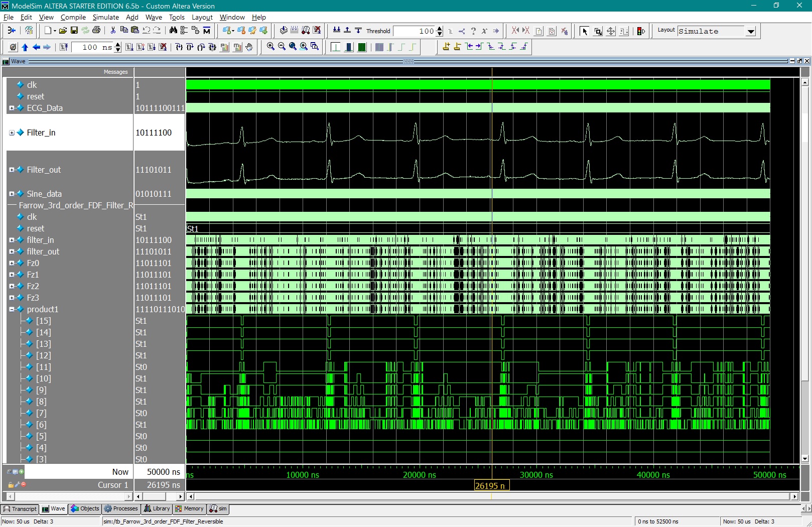Image resolution: width=812 pixels, height=527 pixels.
Task: Toggle the Pan Mode hand tool
Action: point(249,47)
